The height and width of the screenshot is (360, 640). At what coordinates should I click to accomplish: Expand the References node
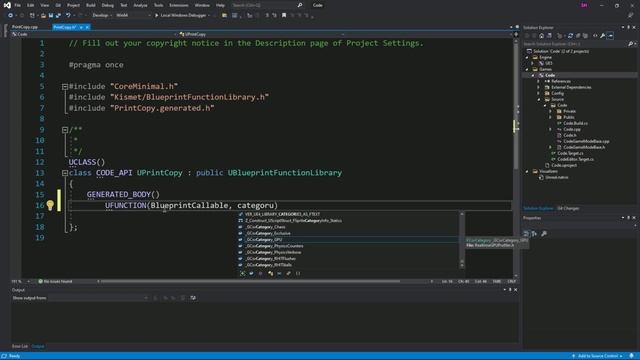[x=538, y=81]
